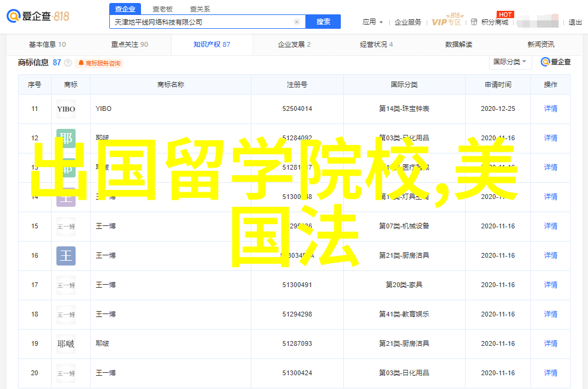Click the YIBO trademark name text
This screenshot has width=588, height=389.
pos(103,108)
